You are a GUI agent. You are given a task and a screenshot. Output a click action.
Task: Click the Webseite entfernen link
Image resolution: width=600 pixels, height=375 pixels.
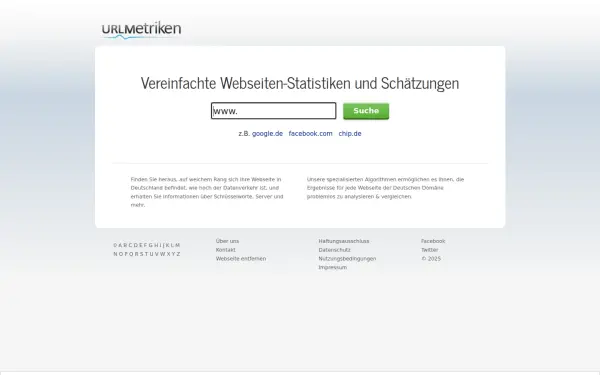(x=241, y=259)
